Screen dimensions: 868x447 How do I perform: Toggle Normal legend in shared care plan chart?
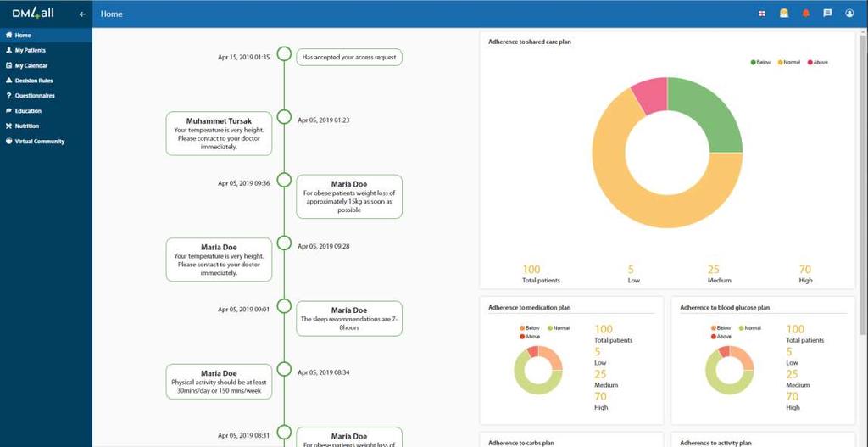pyautogui.click(x=789, y=63)
